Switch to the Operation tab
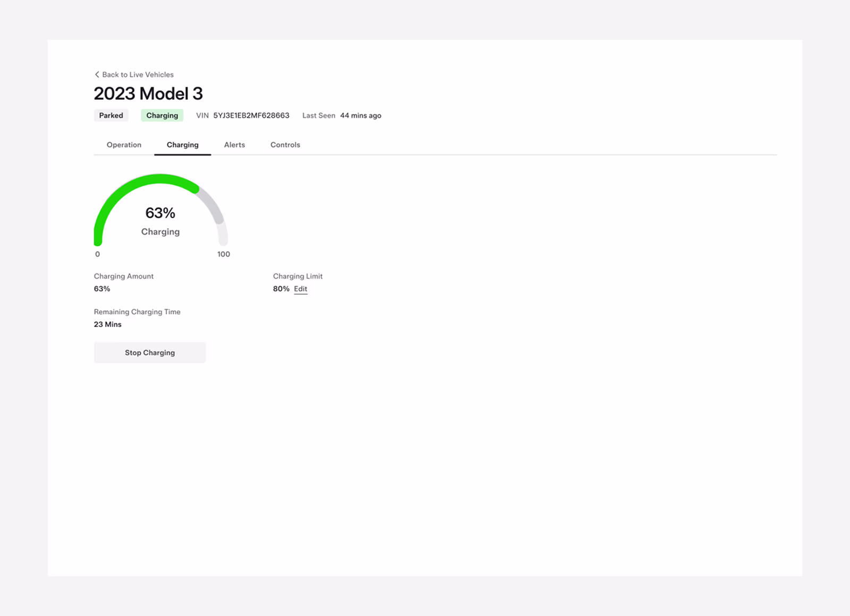Viewport: 850px width, 616px height. 123,144
